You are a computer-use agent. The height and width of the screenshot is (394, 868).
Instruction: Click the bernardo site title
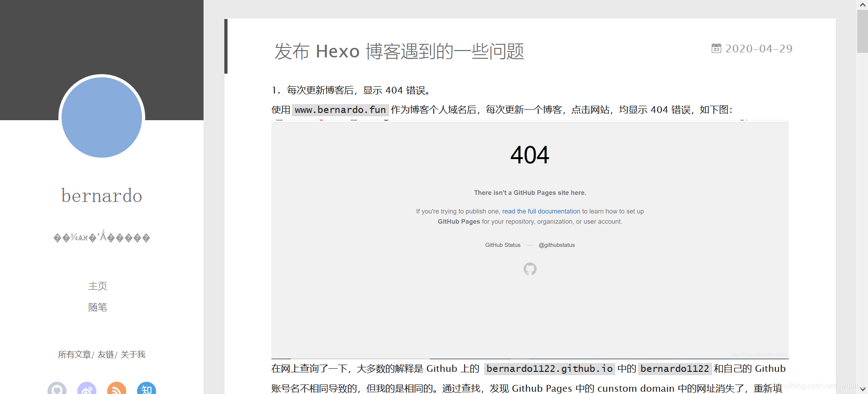(102, 196)
